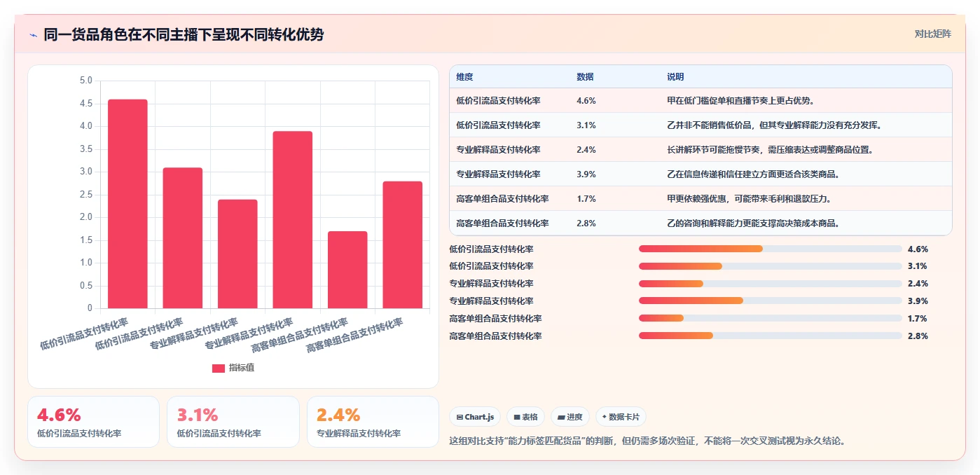Click the 2.8% cell in the table

(x=586, y=223)
